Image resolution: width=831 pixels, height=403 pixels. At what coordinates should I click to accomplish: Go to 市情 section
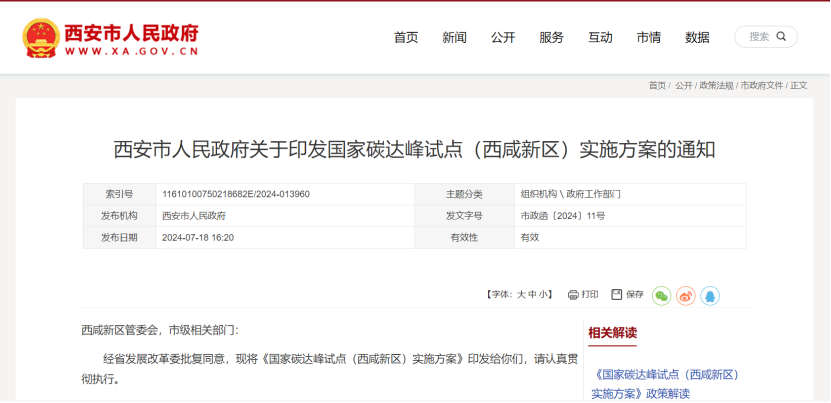(x=648, y=38)
